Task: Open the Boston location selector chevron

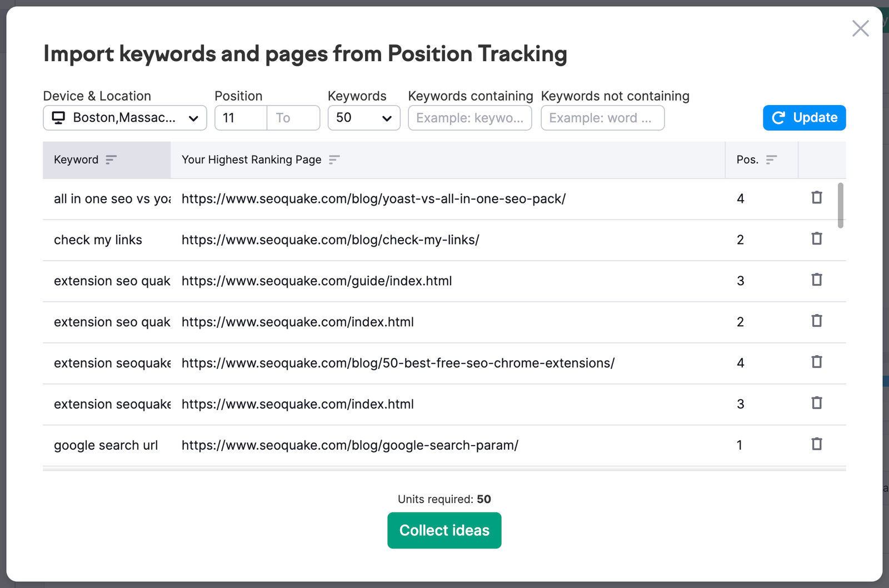Action: [x=193, y=118]
